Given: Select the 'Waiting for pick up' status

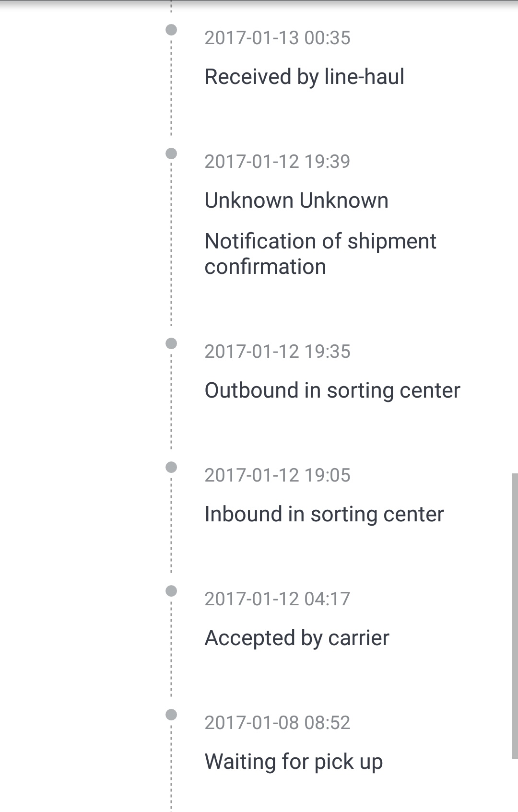Looking at the screenshot, I should (293, 762).
